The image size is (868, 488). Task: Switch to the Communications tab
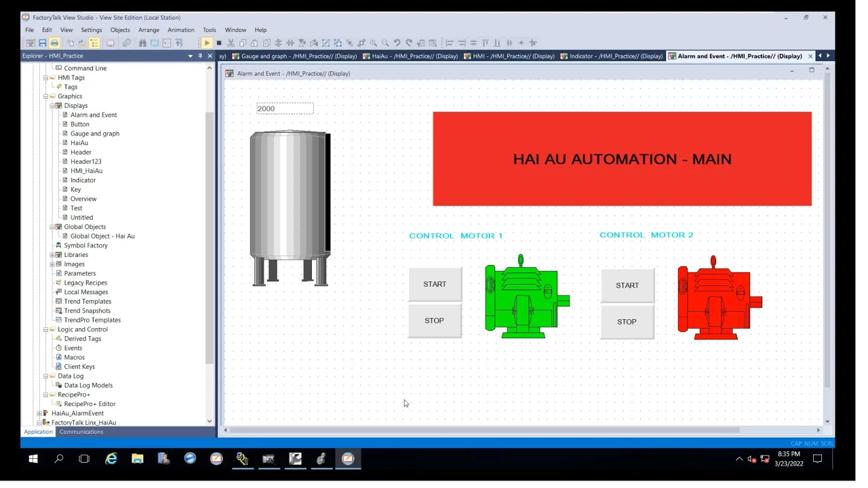point(81,432)
